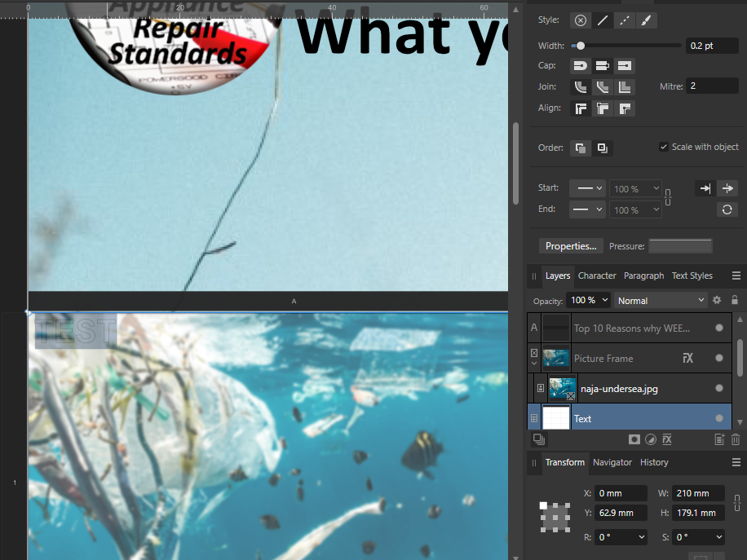
Task: Open the Start arrowhead style dropdown
Action: point(587,188)
